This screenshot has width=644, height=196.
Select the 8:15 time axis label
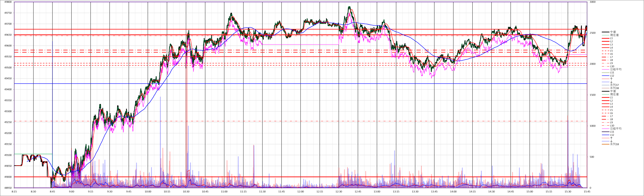[x=14, y=192]
